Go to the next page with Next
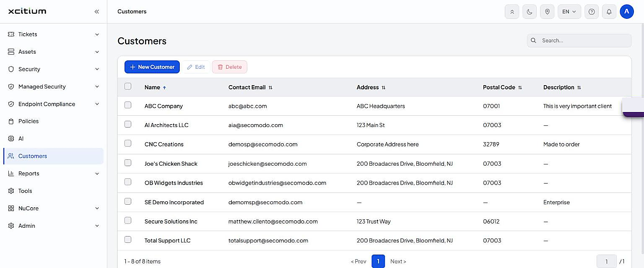The height and width of the screenshot is (268, 644). [x=398, y=261]
